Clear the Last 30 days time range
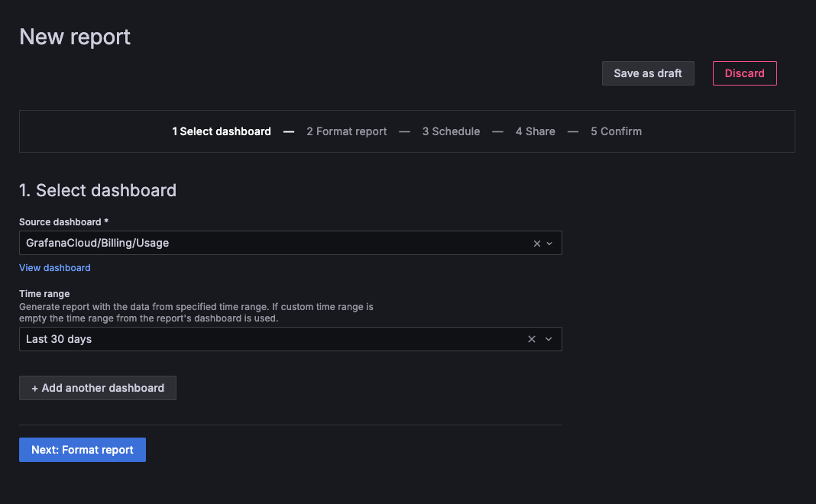 tap(532, 339)
